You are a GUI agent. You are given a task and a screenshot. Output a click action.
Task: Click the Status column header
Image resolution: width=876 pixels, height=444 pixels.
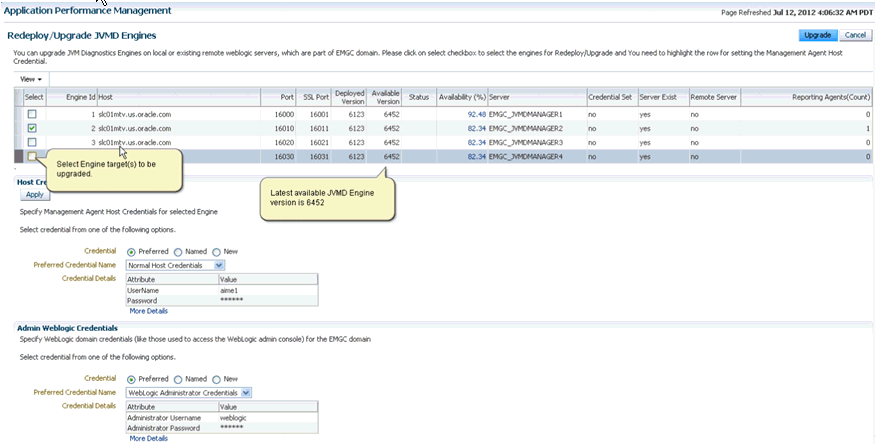coord(418,97)
